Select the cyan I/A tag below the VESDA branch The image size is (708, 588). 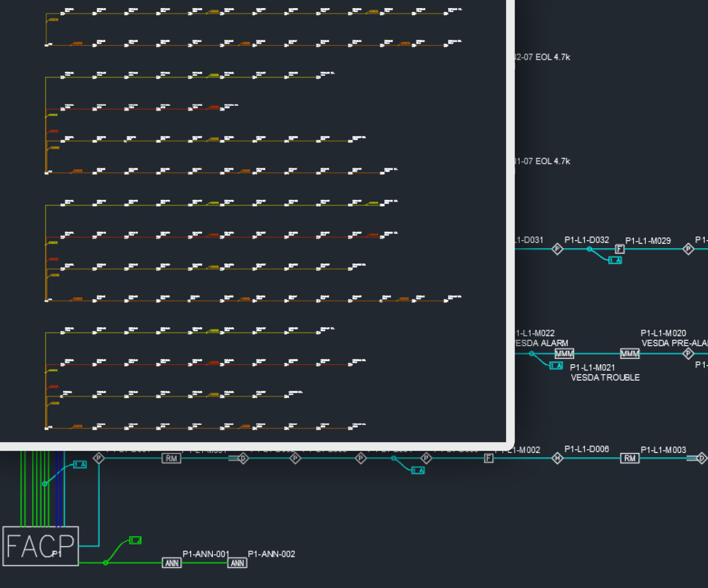click(556, 366)
